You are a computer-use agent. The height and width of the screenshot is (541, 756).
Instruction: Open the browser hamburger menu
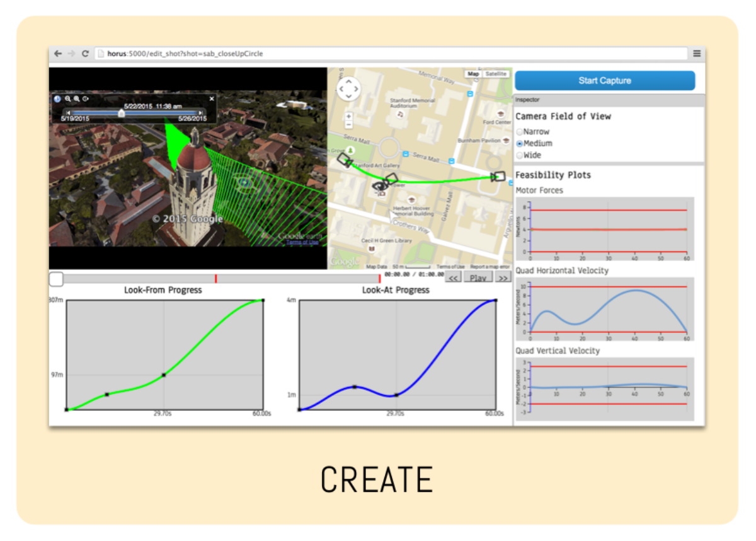[x=697, y=54]
